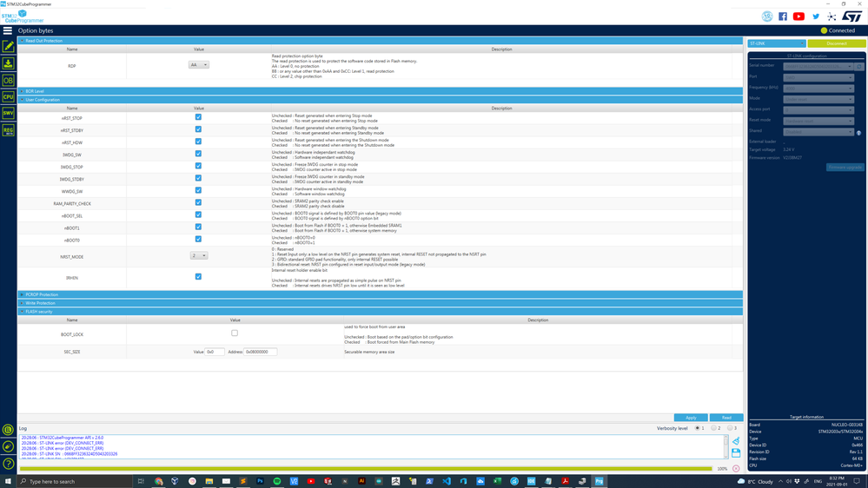The height and width of the screenshot is (488, 868).
Task: Click the Disconnect button
Action: [837, 43]
